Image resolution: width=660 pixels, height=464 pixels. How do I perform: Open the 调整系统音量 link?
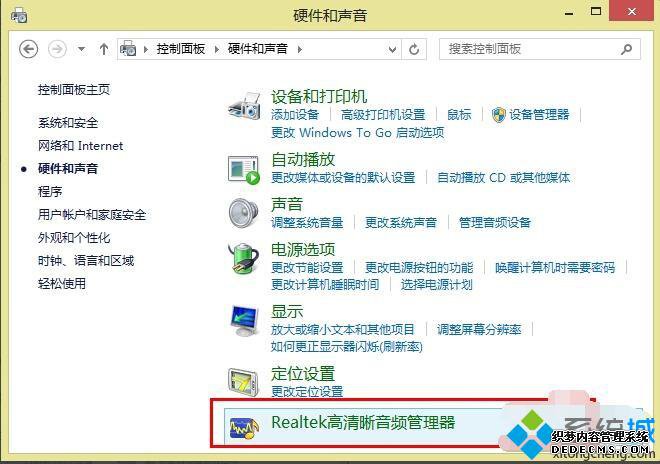pos(307,222)
